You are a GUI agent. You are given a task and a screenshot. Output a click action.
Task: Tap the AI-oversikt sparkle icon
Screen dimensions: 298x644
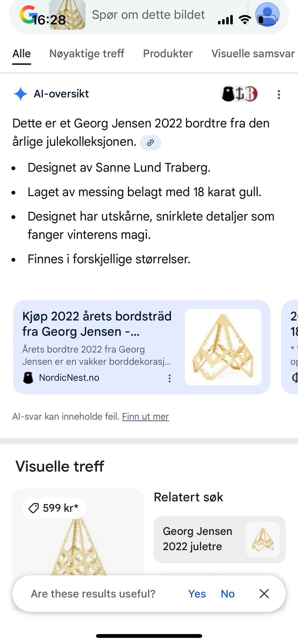(x=20, y=94)
